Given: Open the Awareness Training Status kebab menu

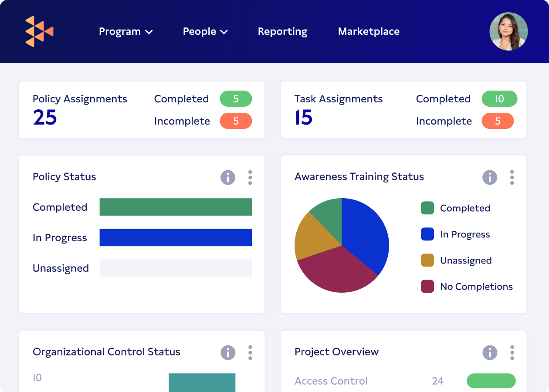Looking at the screenshot, I should pyautogui.click(x=512, y=177).
